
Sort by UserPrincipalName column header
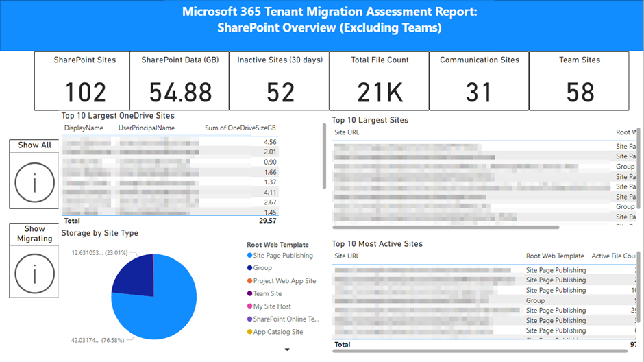(x=147, y=128)
